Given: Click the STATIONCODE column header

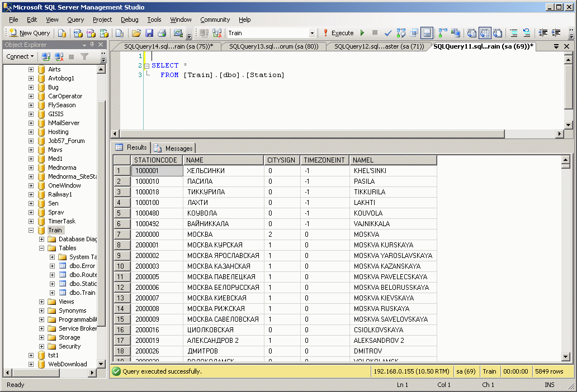Looking at the screenshot, I should (157, 160).
